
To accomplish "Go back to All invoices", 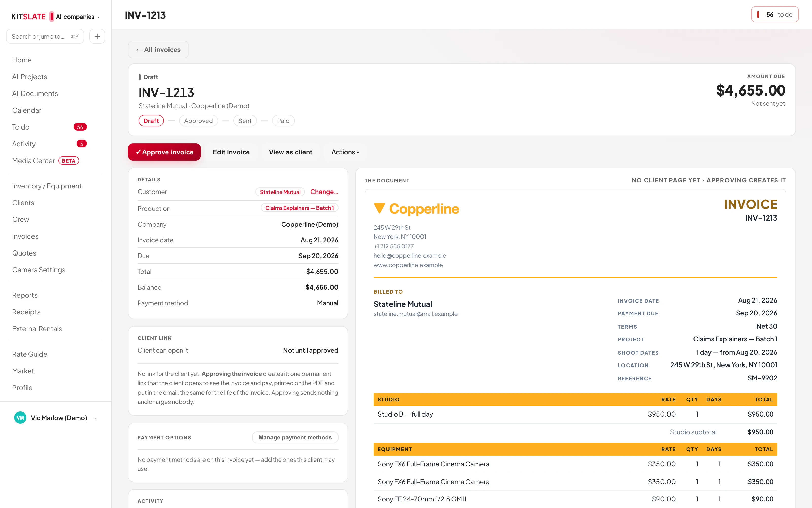I will [x=158, y=50].
